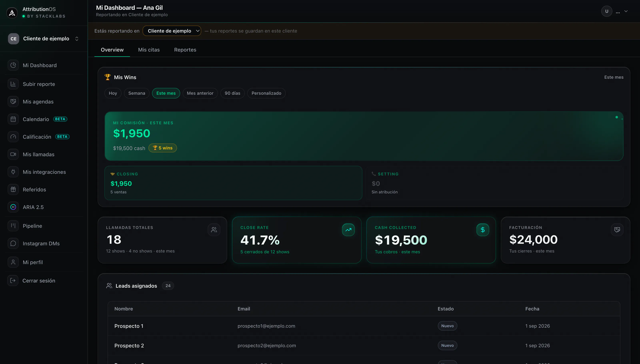Select the 90 días period filter
This screenshot has height=364, width=640.
click(x=232, y=93)
